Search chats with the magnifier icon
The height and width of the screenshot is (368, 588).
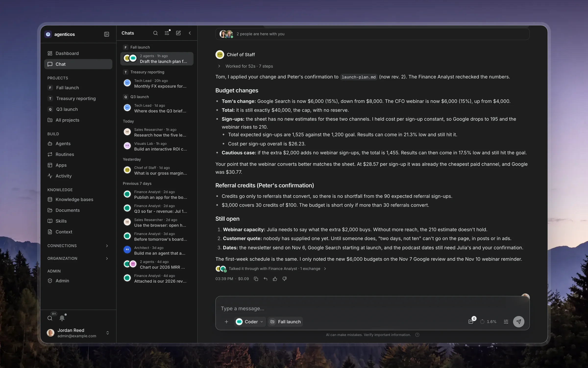pyautogui.click(x=155, y=33)
